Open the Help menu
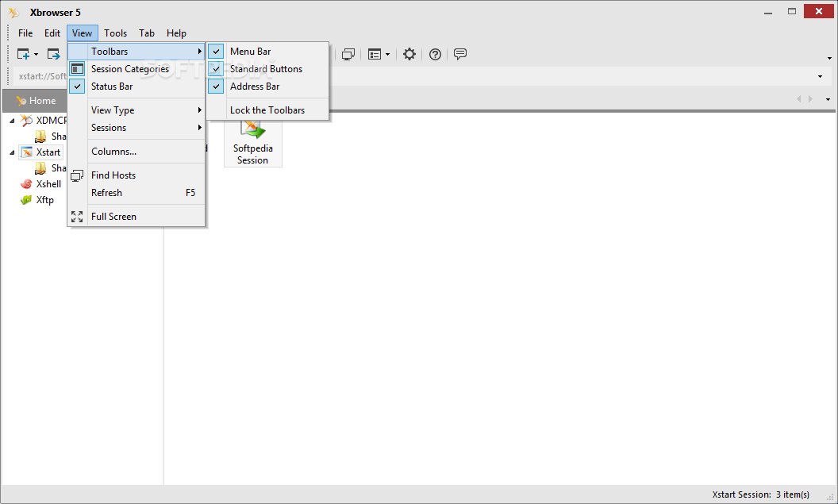This screenshot has height=504, width=838. [176, 33]
